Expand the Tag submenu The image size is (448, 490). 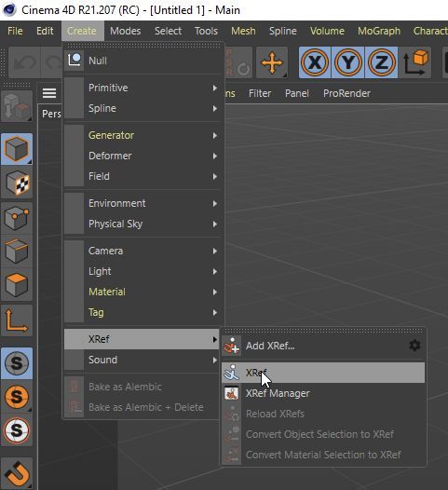point(143,312)
